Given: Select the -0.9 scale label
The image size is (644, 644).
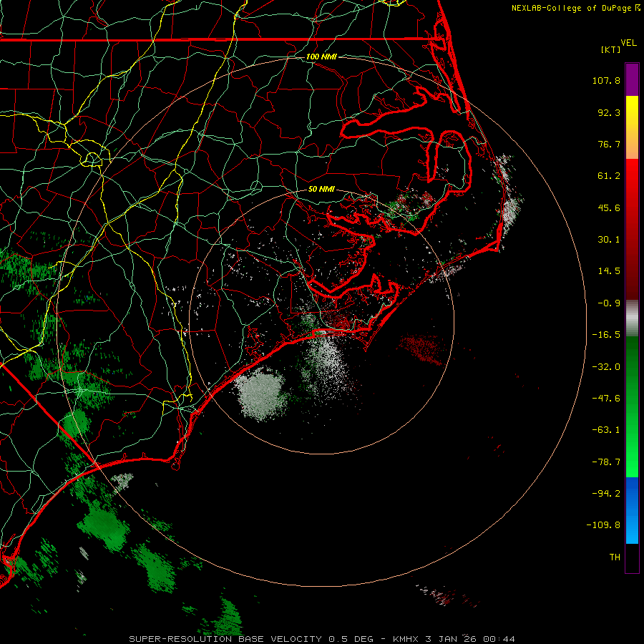Looking at the screenshot, I should 609,303.
